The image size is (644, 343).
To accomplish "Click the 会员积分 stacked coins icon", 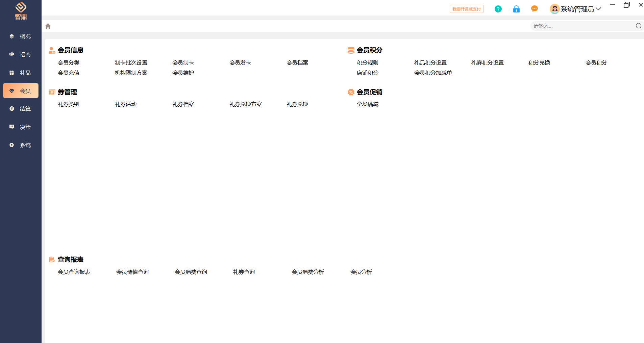I will click(351, 50).
